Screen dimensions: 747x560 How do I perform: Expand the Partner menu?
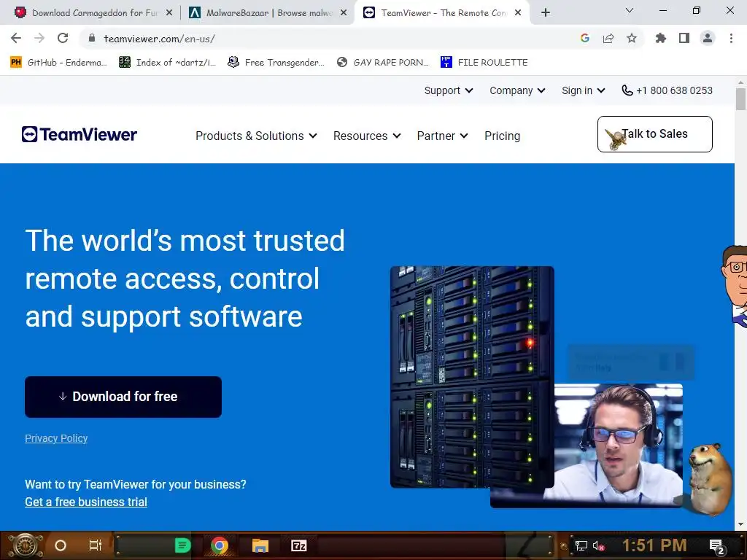click(x=443, y=136)
